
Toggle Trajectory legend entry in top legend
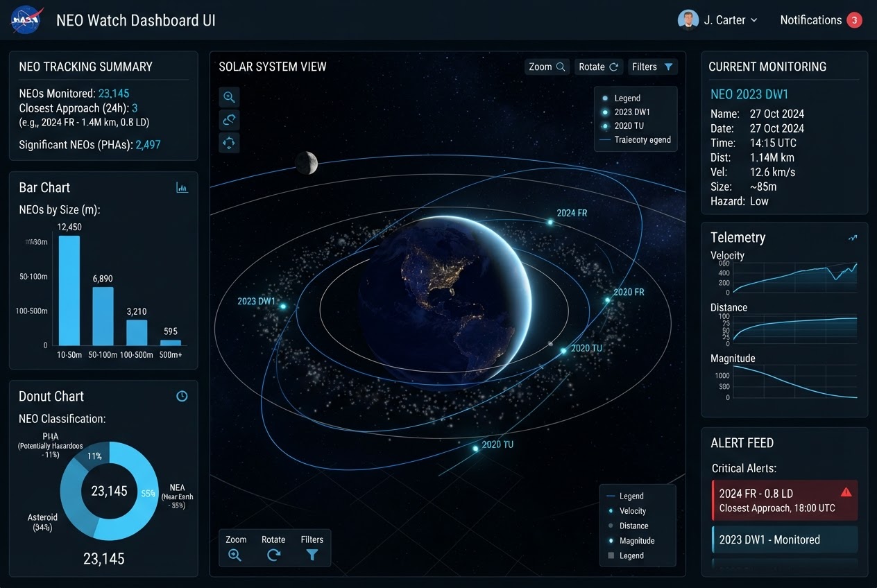634,139
